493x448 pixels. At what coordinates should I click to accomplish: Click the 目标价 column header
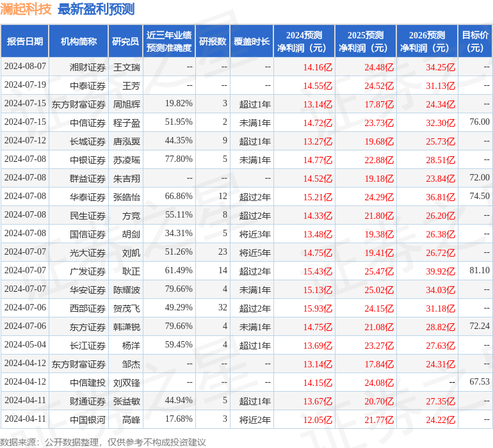coord(475,41)
